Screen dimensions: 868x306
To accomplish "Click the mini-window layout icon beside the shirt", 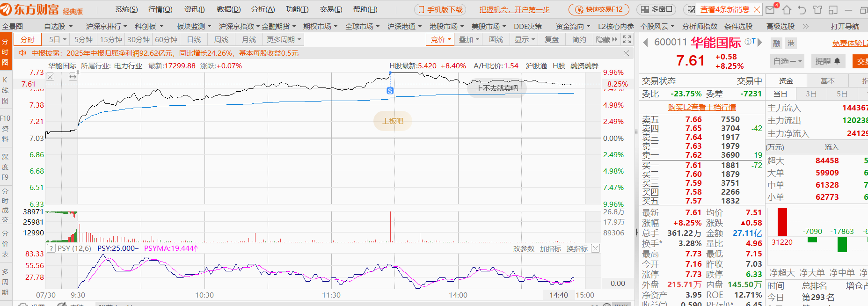I will 833,9.
